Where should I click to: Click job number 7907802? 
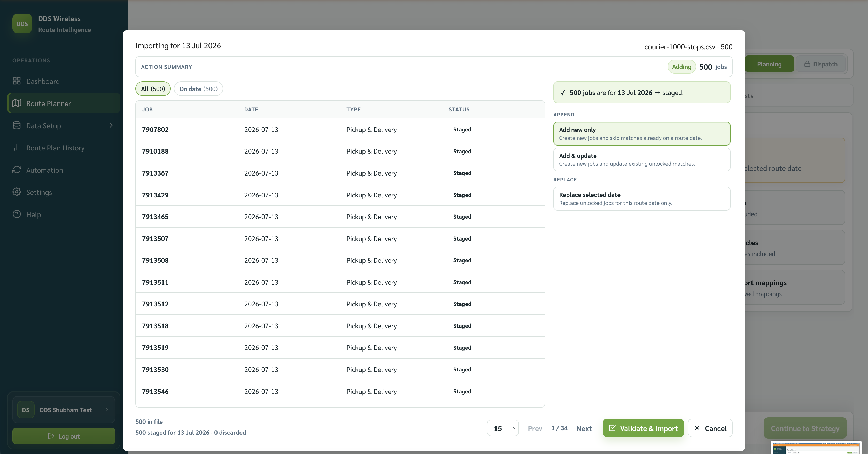pos(155,129)
